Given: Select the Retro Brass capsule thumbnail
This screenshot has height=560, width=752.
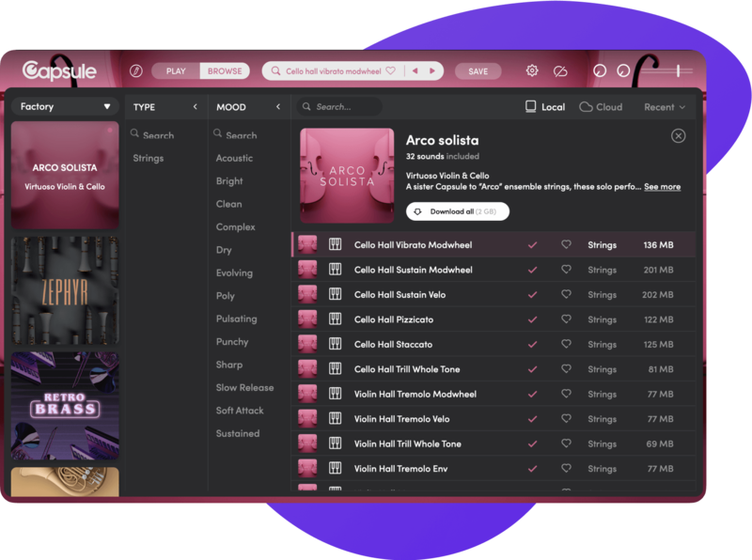Looking at the screenshot, I should click(65, 406).
